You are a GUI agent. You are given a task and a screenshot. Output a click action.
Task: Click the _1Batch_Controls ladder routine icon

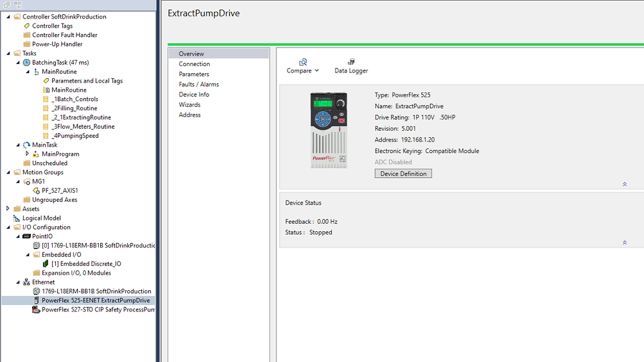tap(46, 99)
